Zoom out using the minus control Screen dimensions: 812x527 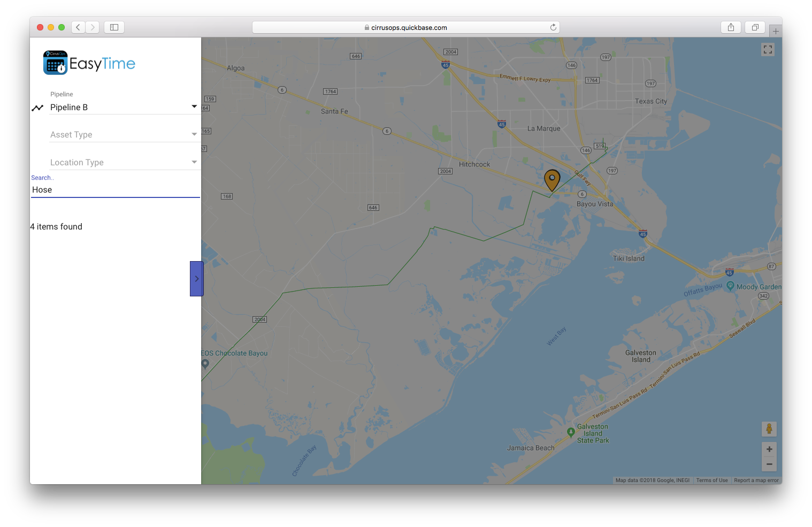769,464
